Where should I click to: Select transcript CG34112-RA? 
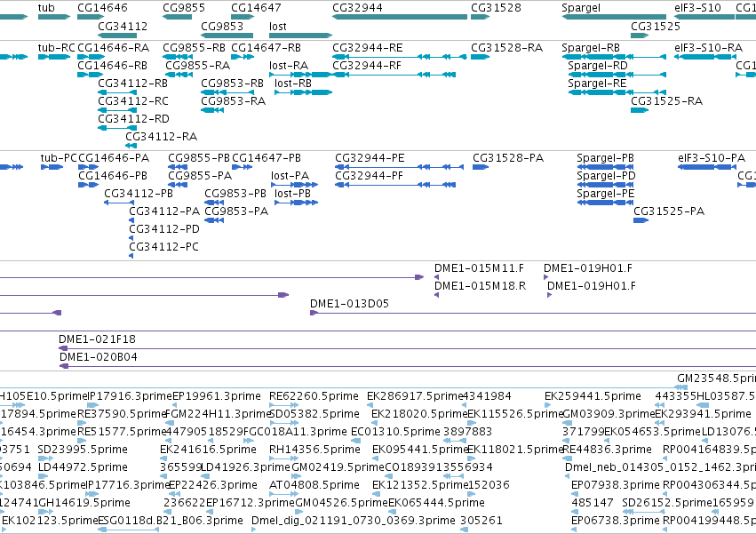pyautogui.click(x=131, y=145)
